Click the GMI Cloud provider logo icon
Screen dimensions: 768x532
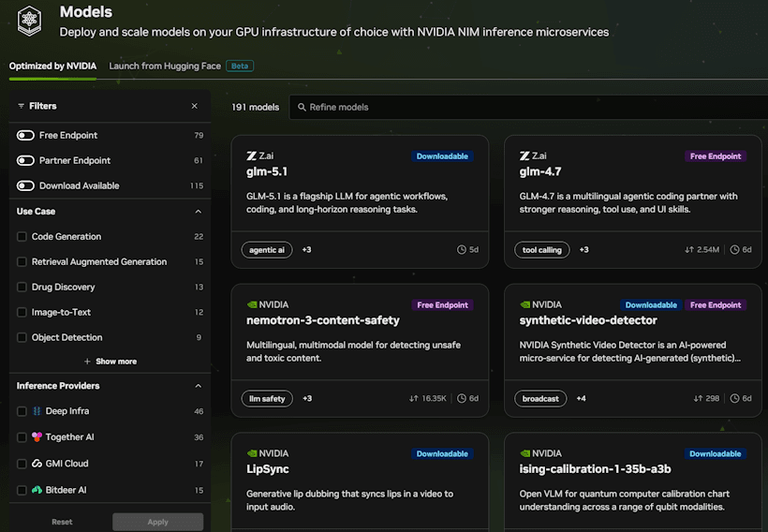37,464
